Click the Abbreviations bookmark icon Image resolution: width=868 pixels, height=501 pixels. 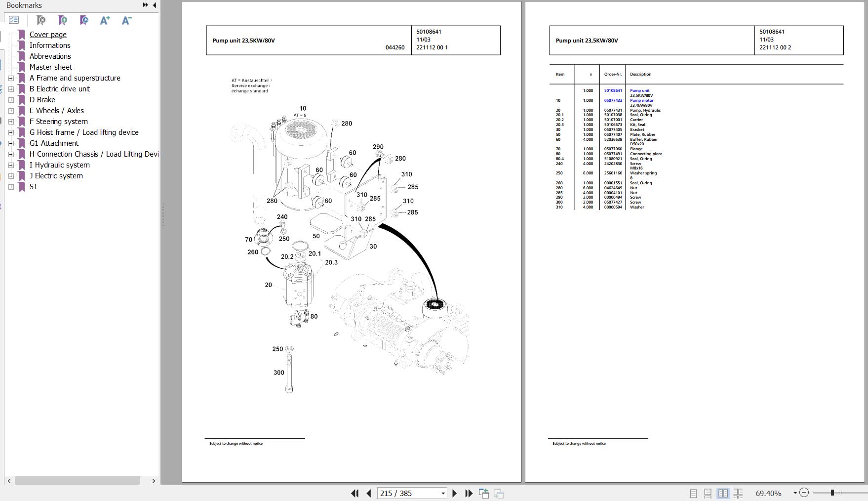point(21,56)
